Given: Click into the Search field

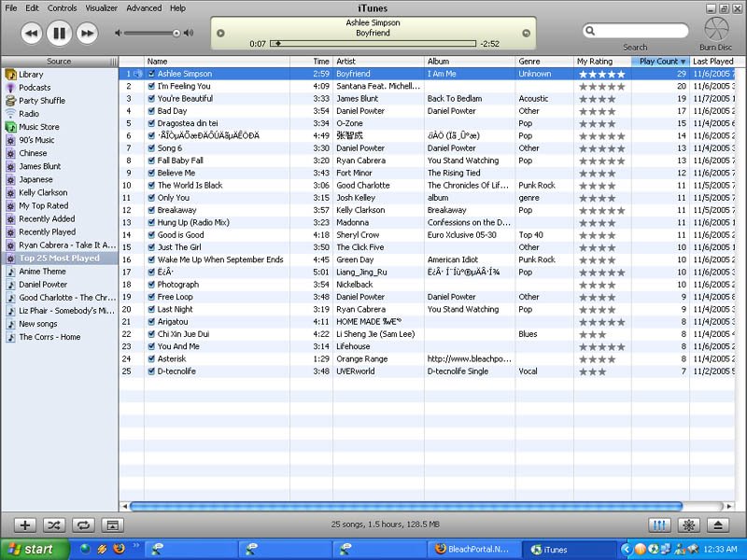Looking at the screenshot, I should coord(636,31).
